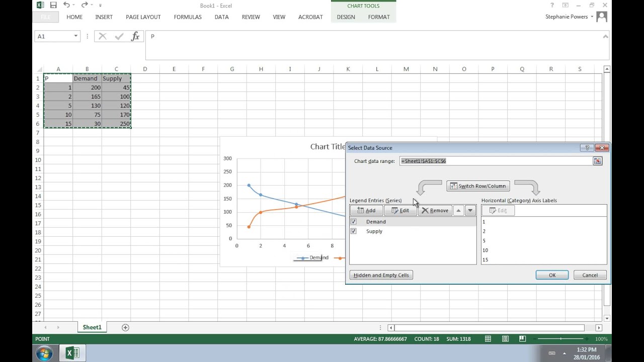Open Excel Help question mark icon
The width and height of the screenshot is (644, 362).
coord(552,5)
